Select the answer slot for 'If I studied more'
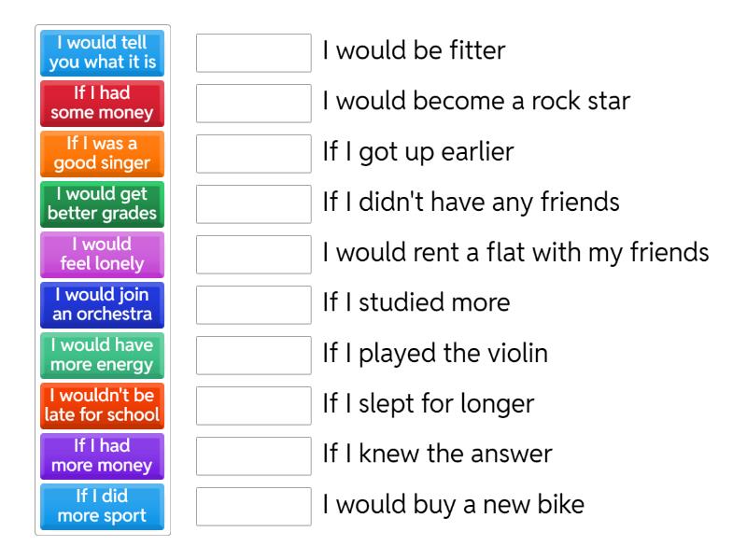747x560 pixels. click(x=254, y=305)
